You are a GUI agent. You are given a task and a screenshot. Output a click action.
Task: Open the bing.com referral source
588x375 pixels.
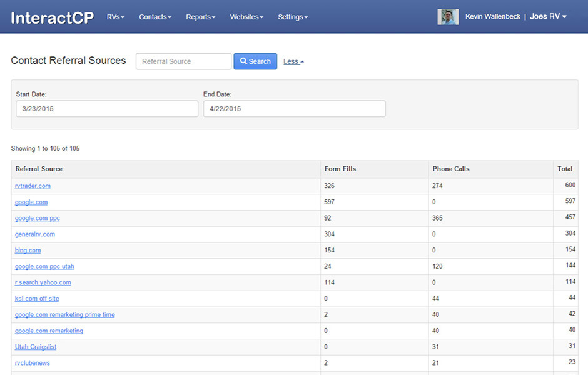pyautogui.click(x=28, y=250)
